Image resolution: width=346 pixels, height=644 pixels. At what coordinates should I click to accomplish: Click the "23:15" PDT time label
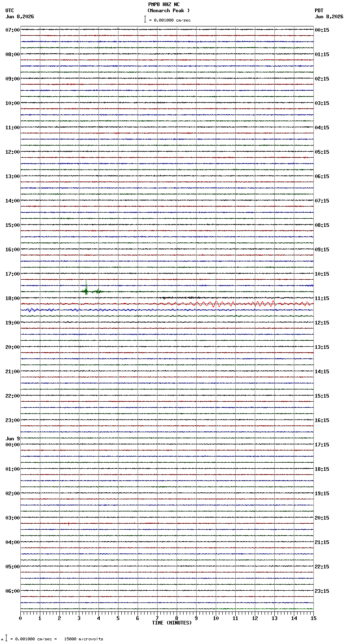point(322,591)
